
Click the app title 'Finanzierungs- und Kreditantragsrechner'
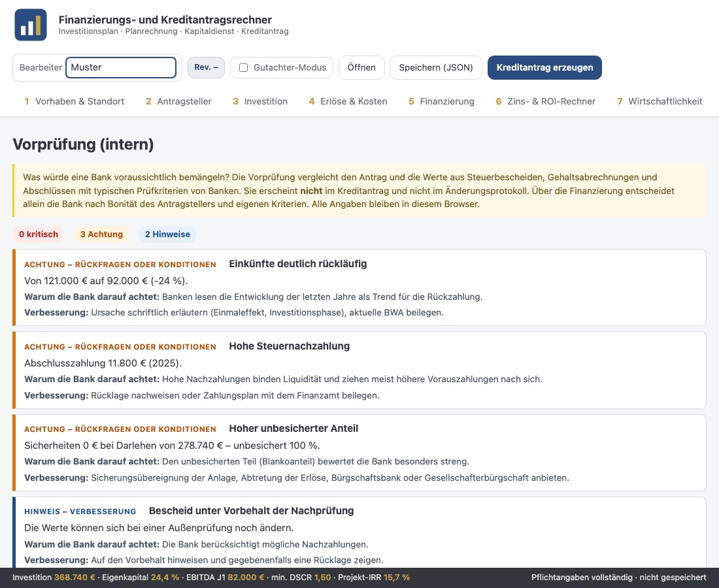[x=165, y=20]
